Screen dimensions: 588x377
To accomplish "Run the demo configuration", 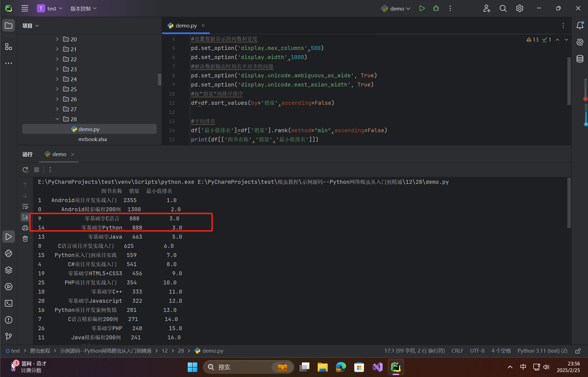I will point(422,9).
